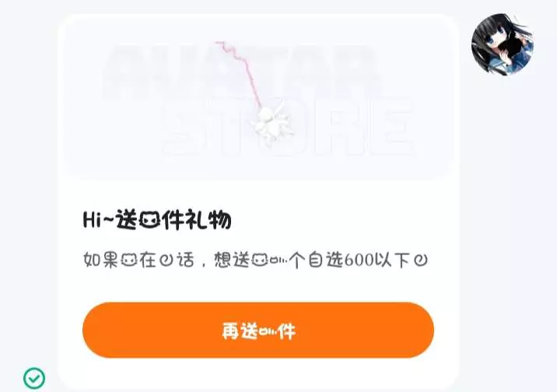Screen dimensions: 557x392
Task: Select the gift description mentioning 600以下
Action: point(255,260)
